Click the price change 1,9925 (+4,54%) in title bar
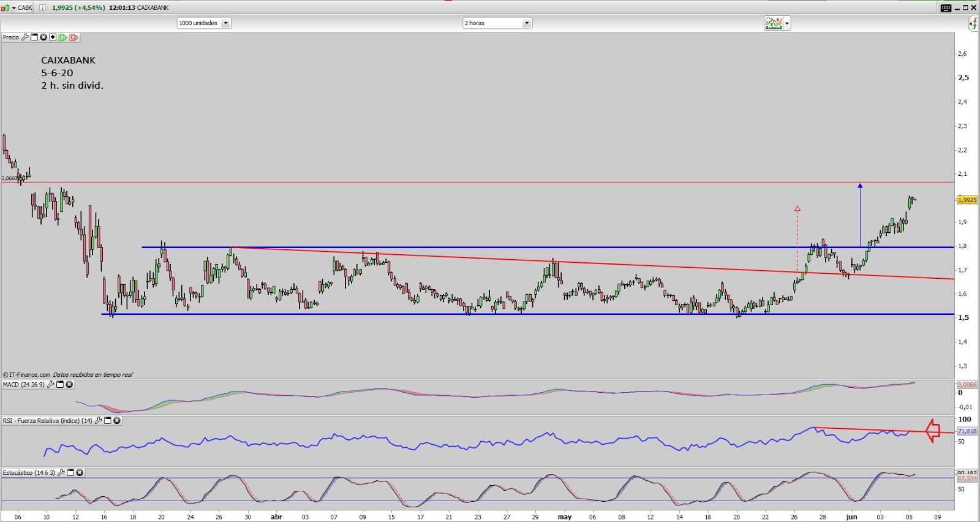The image size is (980, 522). coord(78,8)
